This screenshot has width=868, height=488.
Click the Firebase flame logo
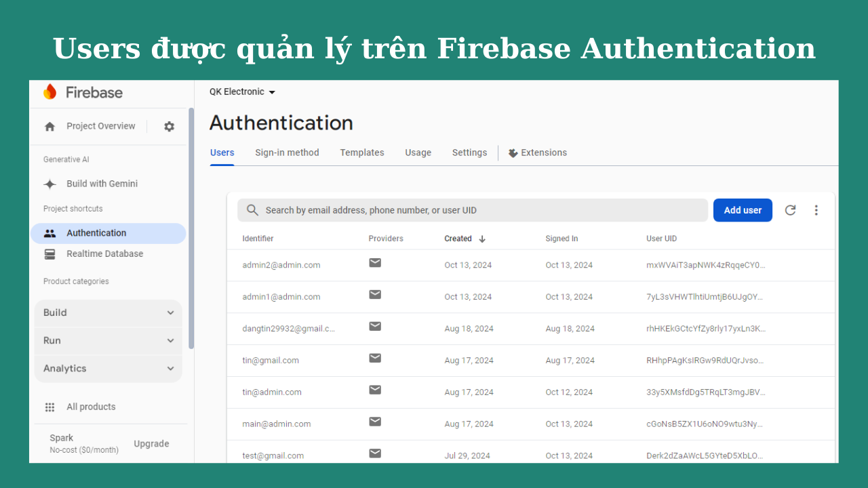tap(50, 92)
